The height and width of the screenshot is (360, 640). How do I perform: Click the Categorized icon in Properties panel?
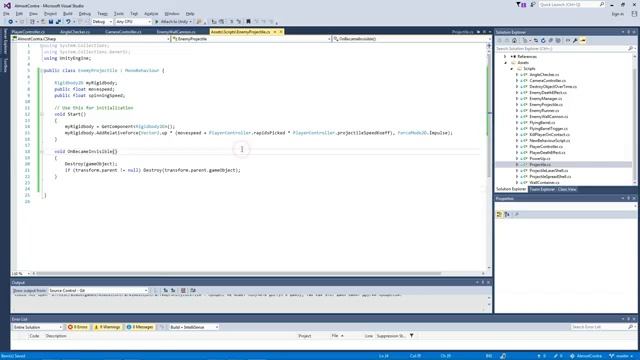point(500,214)
